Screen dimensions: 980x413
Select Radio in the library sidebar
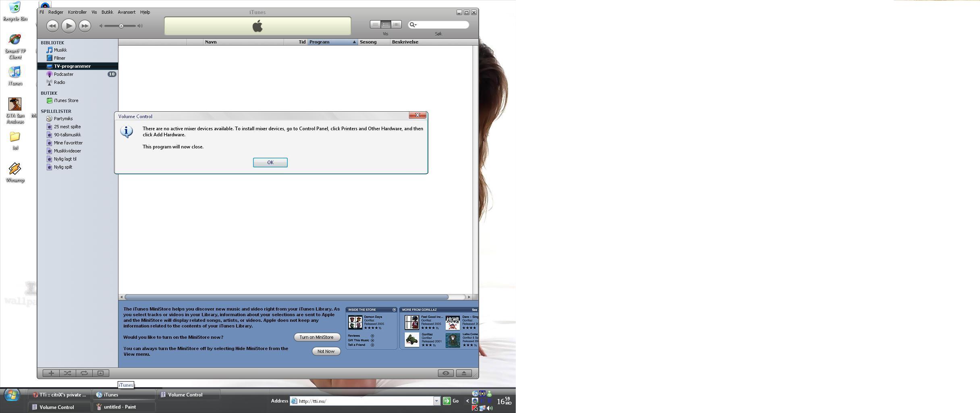point(78,82)
